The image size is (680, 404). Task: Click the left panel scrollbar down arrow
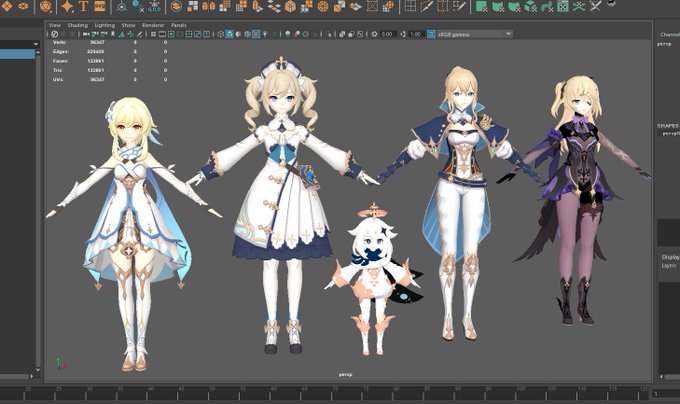pos(38,370)
